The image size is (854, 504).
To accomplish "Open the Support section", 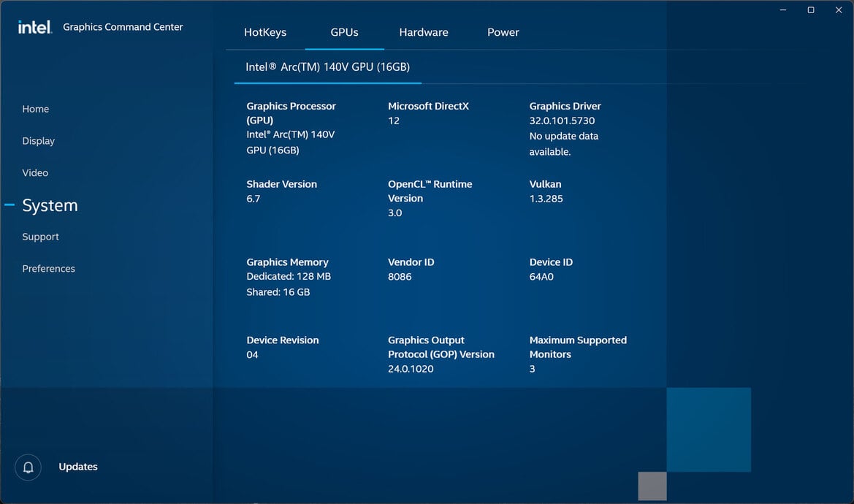I will click(40, 237).
